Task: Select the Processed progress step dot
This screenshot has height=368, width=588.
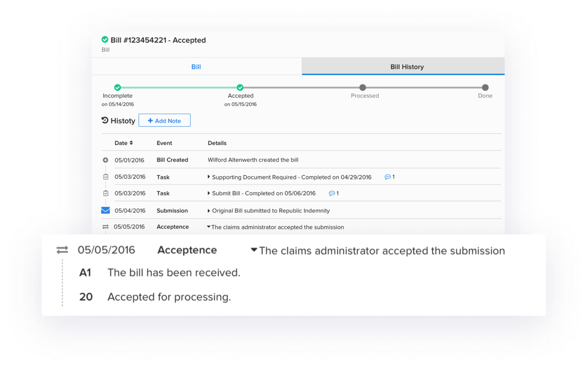Action: (362, 88)
